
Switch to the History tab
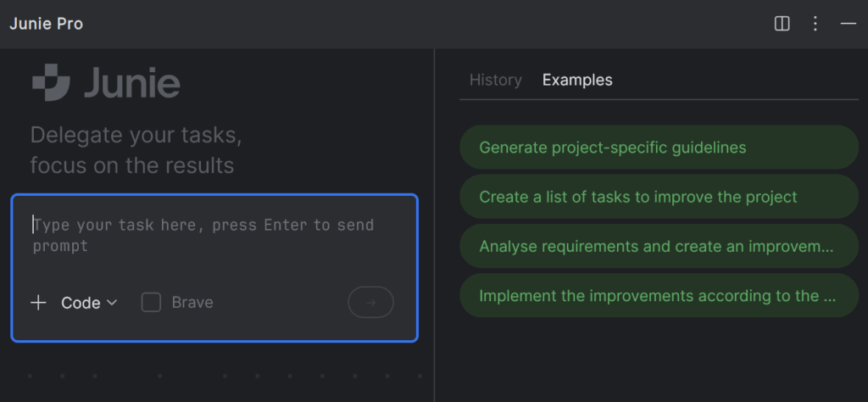click(x=495, y=81)
